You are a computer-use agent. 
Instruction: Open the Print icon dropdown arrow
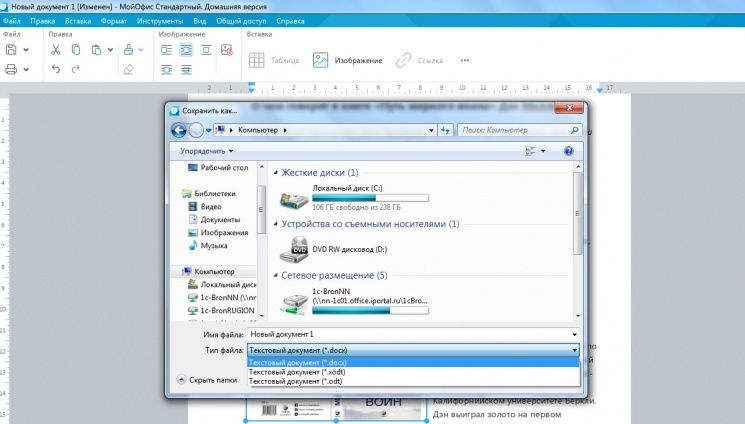click(26, 69)
